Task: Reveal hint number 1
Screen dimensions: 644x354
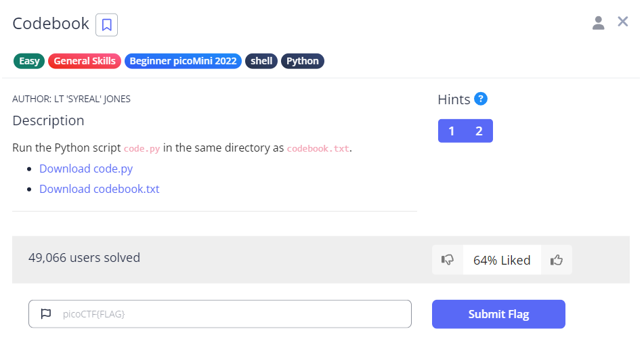Action: click(452, 131)
